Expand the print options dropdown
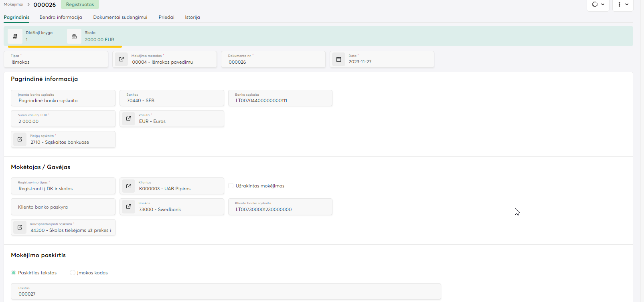 [598, 4]
